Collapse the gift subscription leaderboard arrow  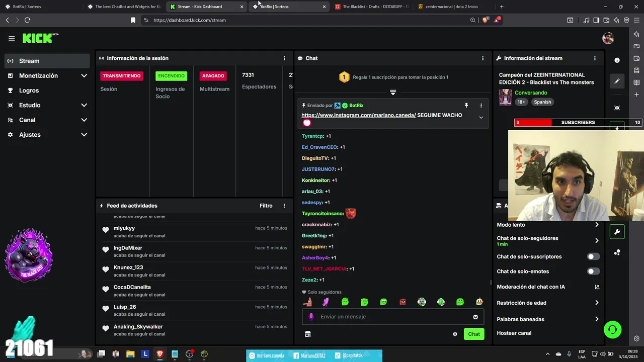[x=393, y=93]
